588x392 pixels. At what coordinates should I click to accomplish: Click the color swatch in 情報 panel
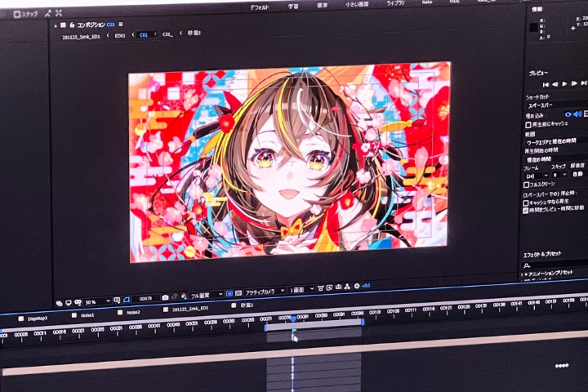tap(533, 28)
